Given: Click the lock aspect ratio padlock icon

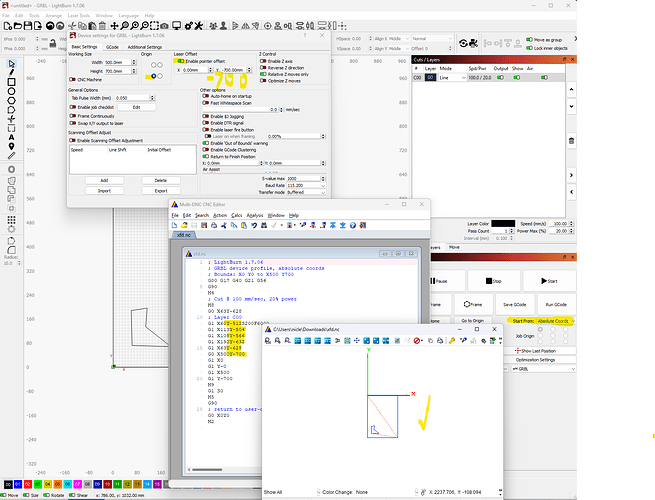Looking at the screenshot, I should pos(53,43).
